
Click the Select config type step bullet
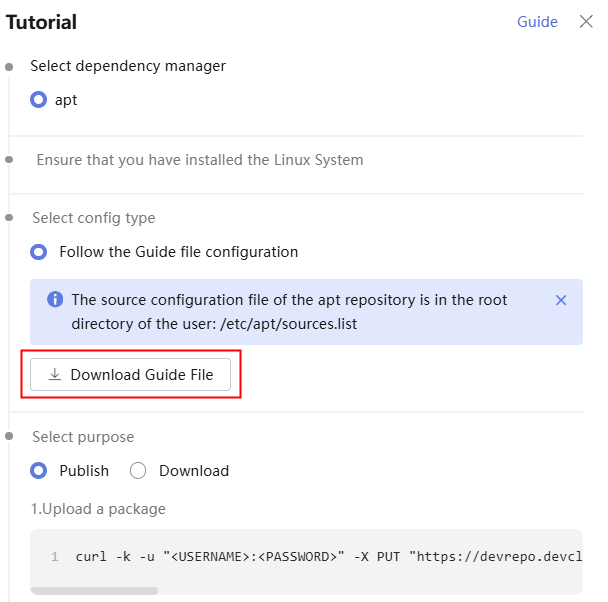[x=9, y=217]
